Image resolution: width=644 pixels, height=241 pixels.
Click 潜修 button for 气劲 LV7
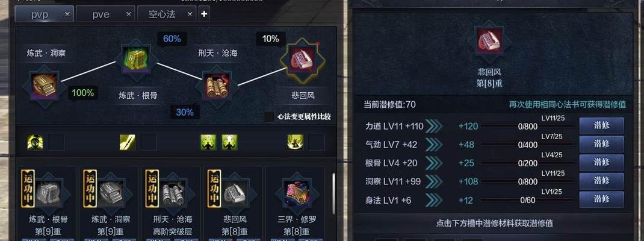pyautogui.click(x=602, y=145)
